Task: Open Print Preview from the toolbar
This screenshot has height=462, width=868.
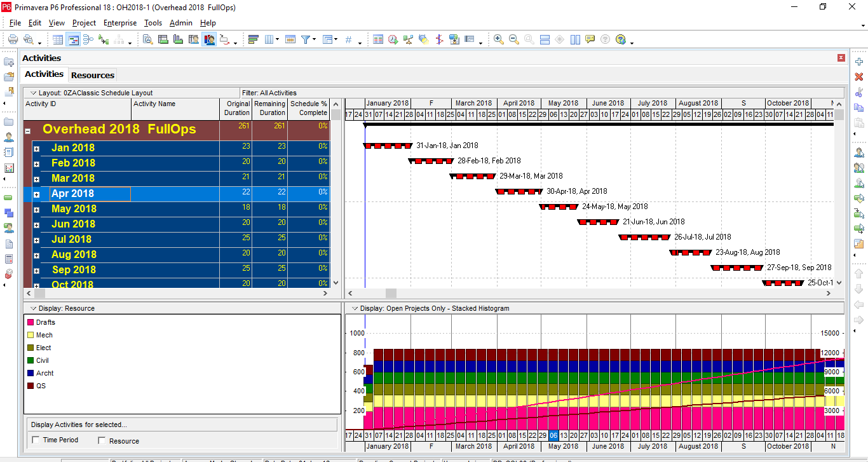Action: [29, 39]
